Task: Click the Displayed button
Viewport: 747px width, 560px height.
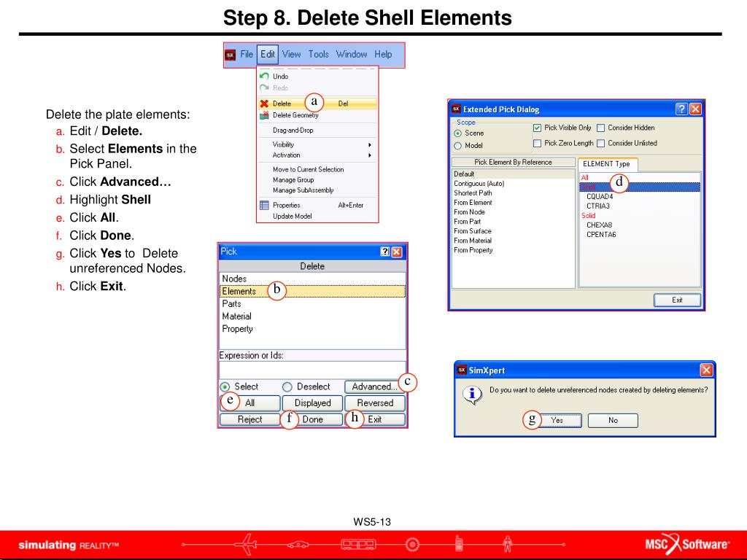Action: 312,402
